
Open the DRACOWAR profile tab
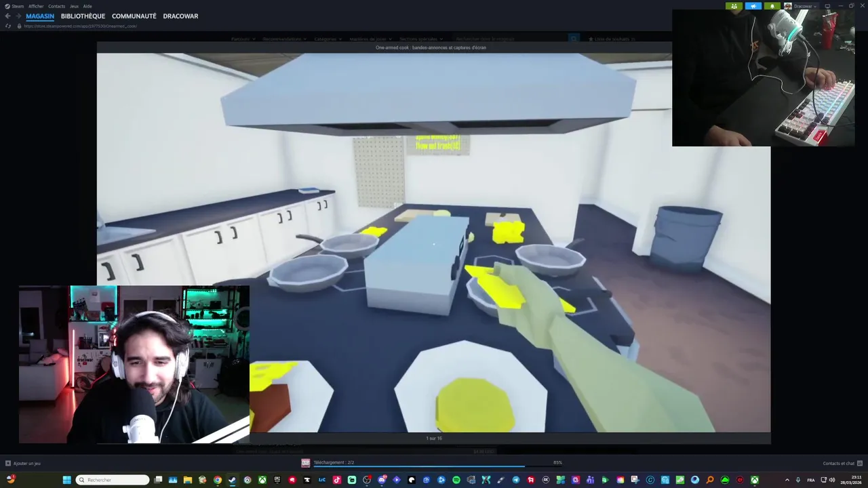(x=180, y=16)
